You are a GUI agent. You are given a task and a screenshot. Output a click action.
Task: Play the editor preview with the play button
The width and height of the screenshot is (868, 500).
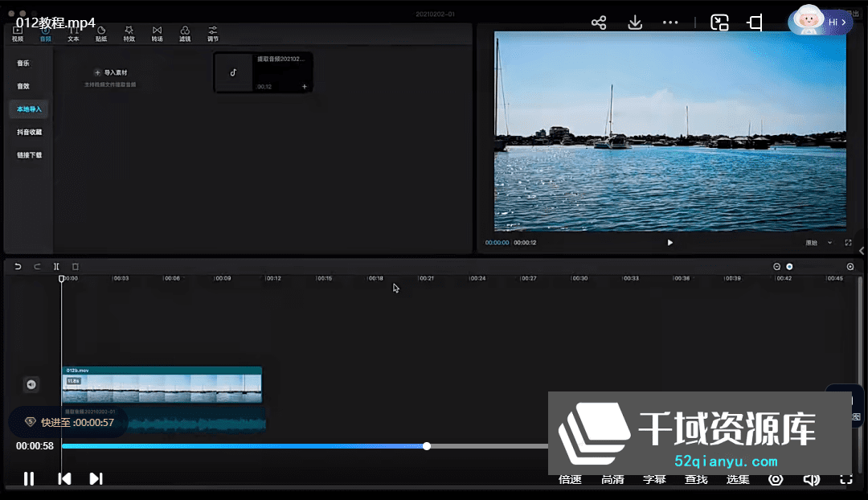[669, 243]
